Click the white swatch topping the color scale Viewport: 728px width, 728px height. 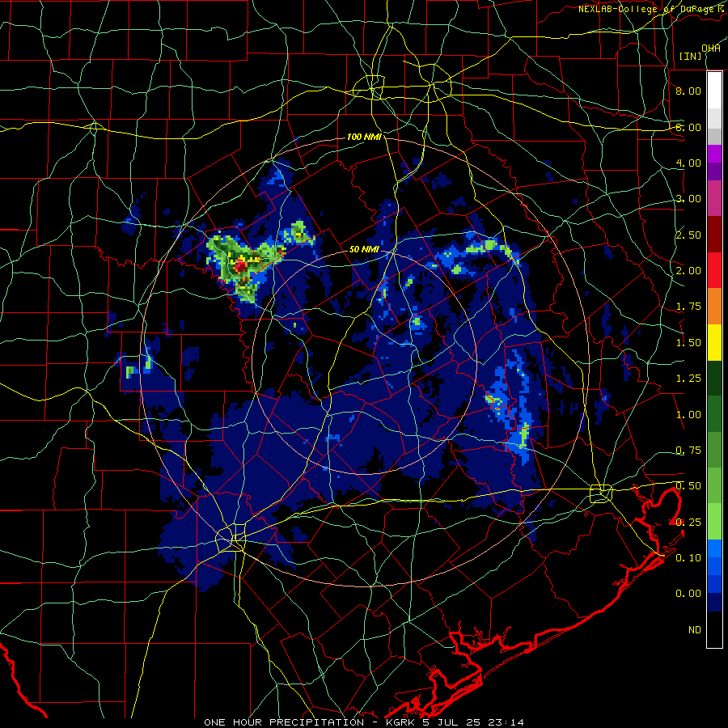point(714,90)
